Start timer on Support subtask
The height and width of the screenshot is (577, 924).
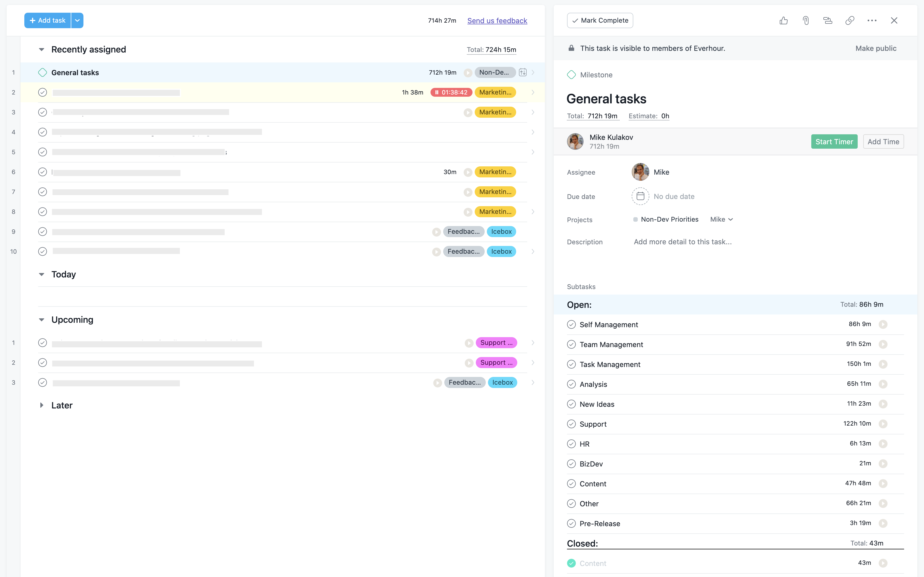tap(883, 424)
